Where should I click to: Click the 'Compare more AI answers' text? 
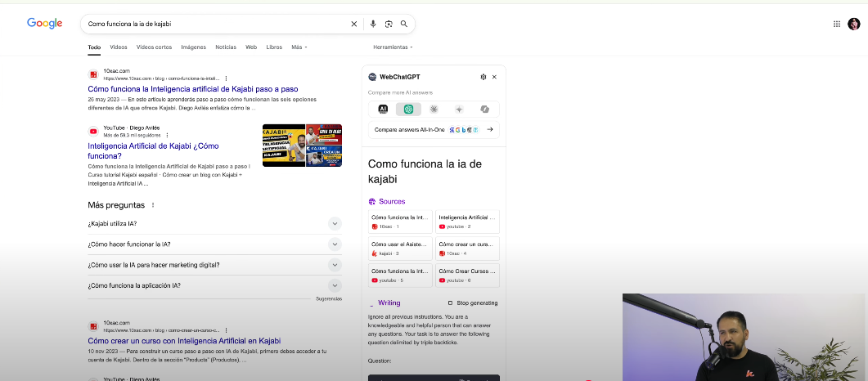pos(400,93)
